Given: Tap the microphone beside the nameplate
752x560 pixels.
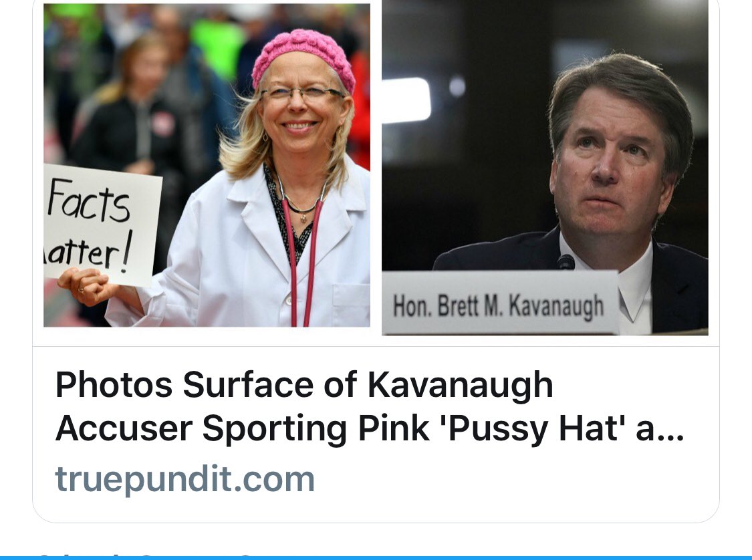Looking at the screenshot, I should tap(566, 262).
